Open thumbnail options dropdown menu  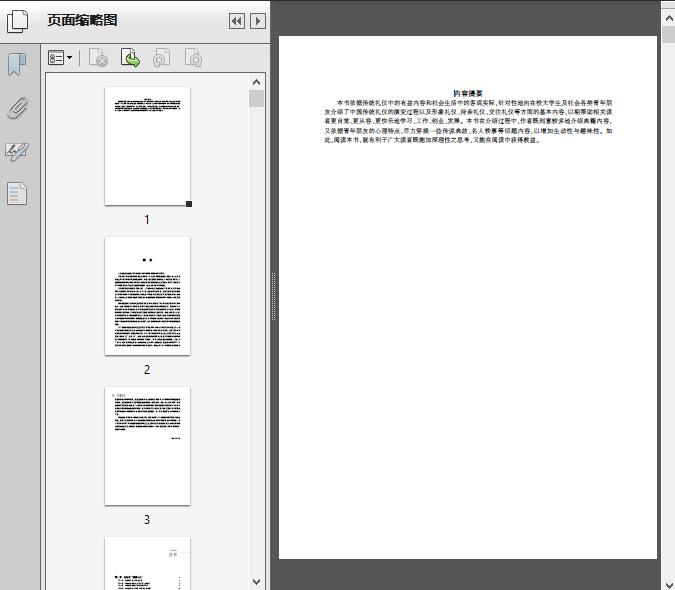coord(60,59)
